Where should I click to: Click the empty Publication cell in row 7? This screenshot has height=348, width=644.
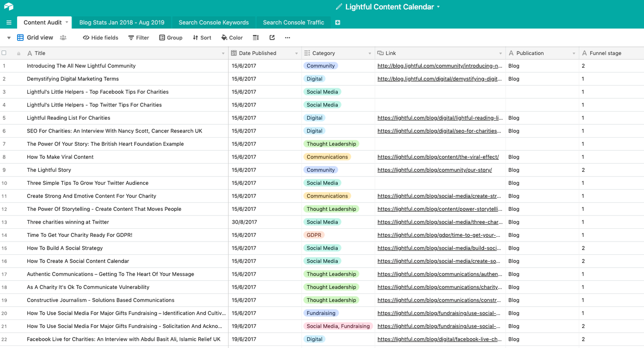(542, 144)
